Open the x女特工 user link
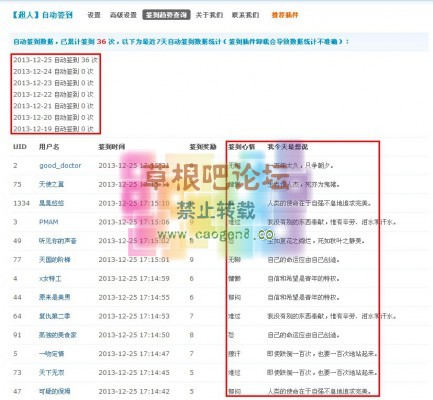 50,278
